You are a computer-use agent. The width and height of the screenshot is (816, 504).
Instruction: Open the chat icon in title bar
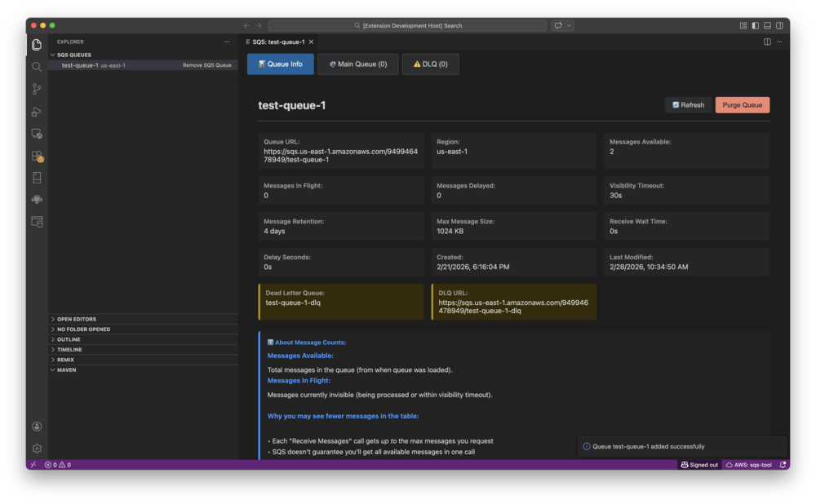558,25
